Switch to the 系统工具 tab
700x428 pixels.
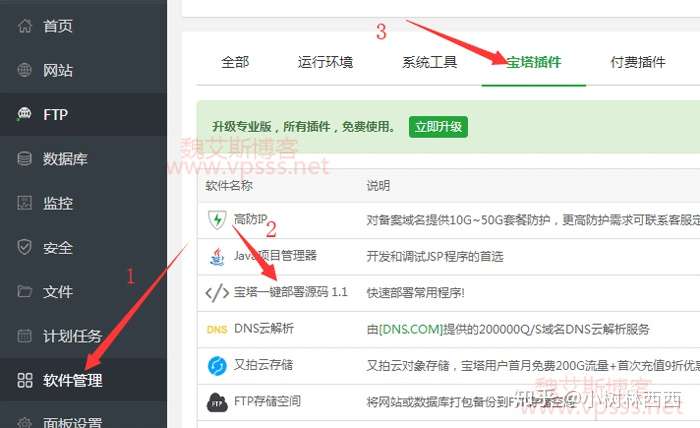(429, 62)
